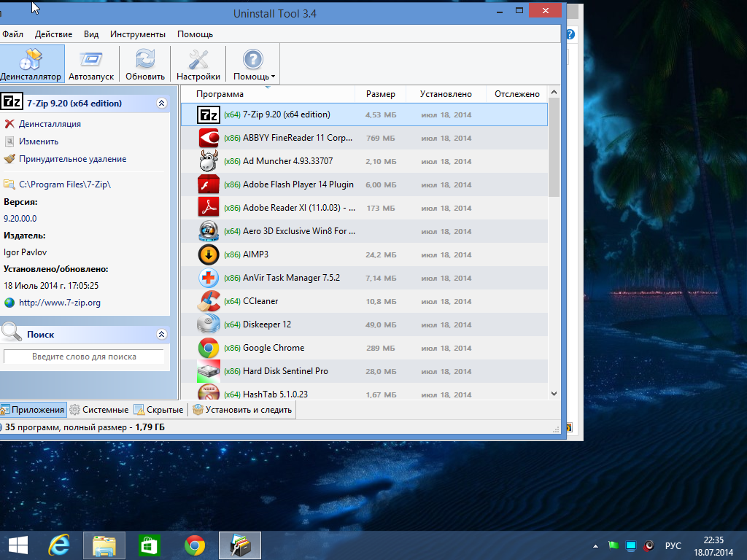
Task: Click Деинсталляция to uninstall 7-Zip
Action: (x=50, y=124)
